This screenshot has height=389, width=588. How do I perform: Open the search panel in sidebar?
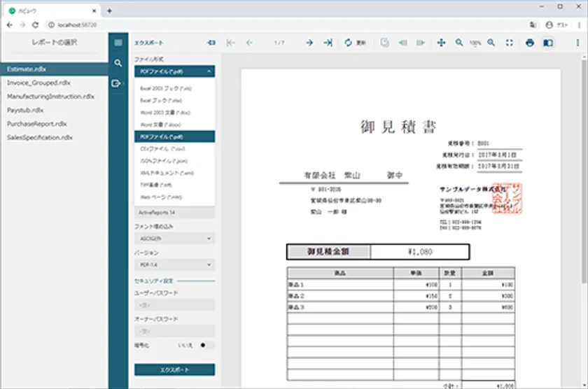tap(118, 63)
